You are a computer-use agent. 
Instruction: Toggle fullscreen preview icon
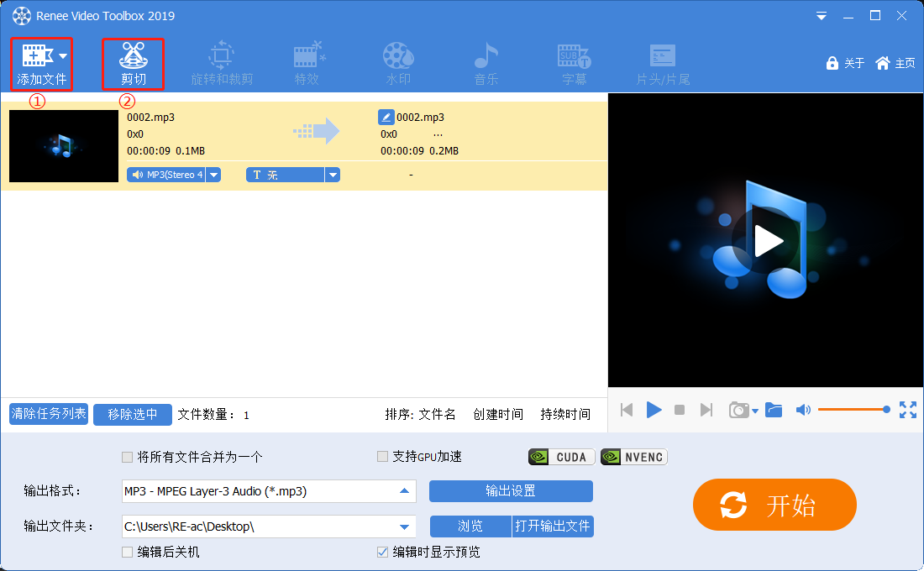908,410
